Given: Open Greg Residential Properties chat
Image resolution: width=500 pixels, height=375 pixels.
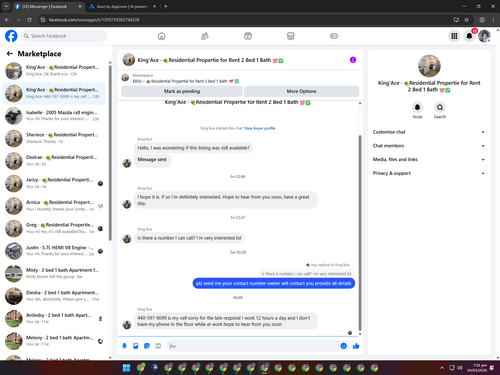Looking at the screenshot, I should pos(54,228).
